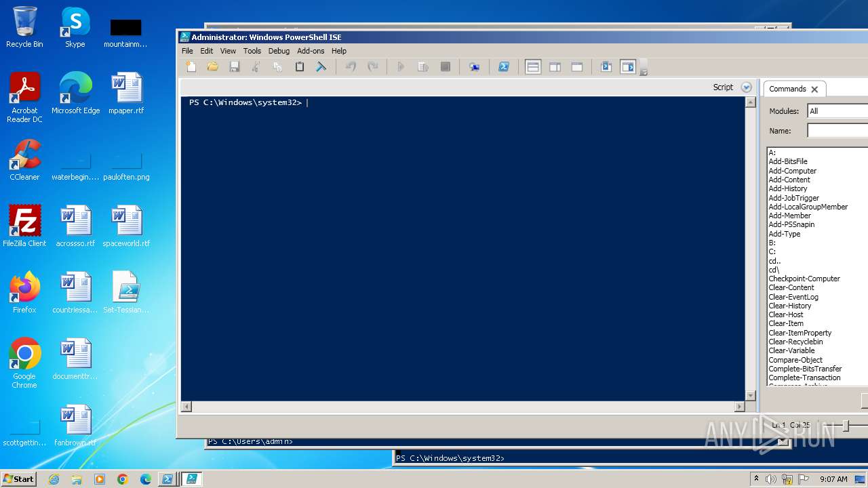Open FileZilla Client desktop shortcut
The image size is (868, 488).
[x=24, y=226]
